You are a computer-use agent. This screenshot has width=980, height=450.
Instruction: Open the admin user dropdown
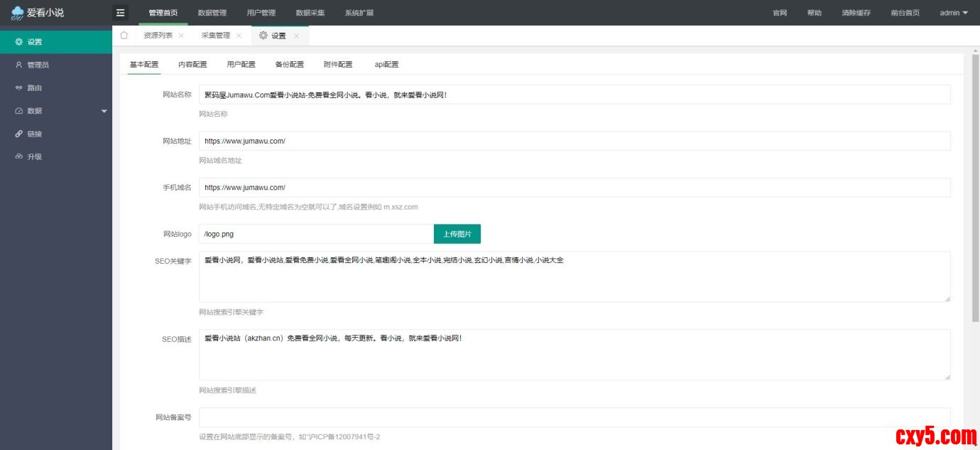coord(953,13)
